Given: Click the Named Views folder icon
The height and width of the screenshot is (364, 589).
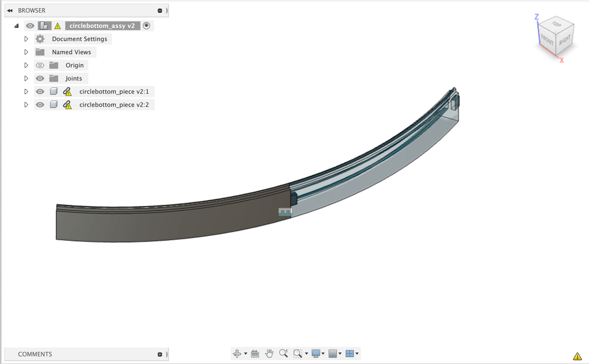Looking at the screenshot, I should coord(40,52).
